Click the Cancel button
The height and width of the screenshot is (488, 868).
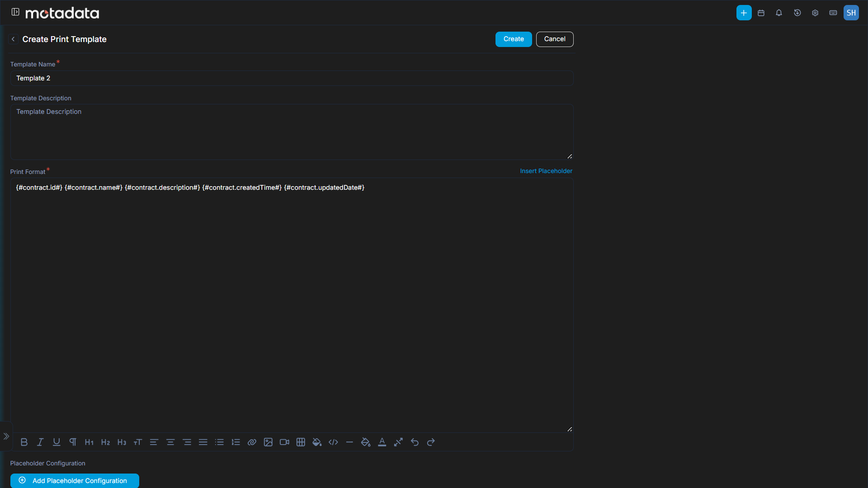click(555, 39)
